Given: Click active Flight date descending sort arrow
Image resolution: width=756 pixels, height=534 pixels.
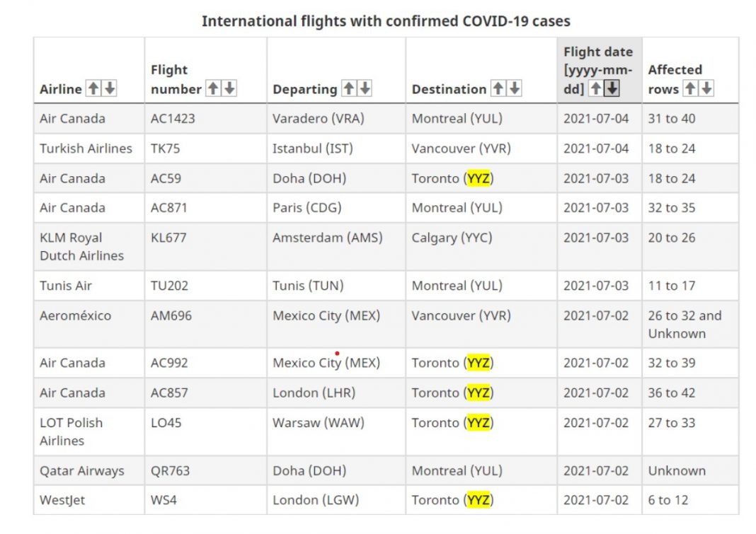Looking at the screenshot, I should click(x=612, y=89).
